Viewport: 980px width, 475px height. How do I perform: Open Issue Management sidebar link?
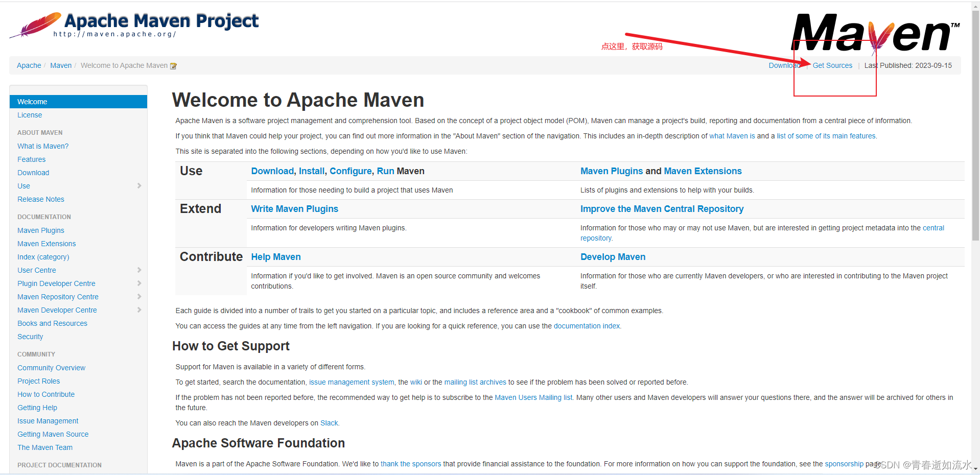click(x=48, y=421)
